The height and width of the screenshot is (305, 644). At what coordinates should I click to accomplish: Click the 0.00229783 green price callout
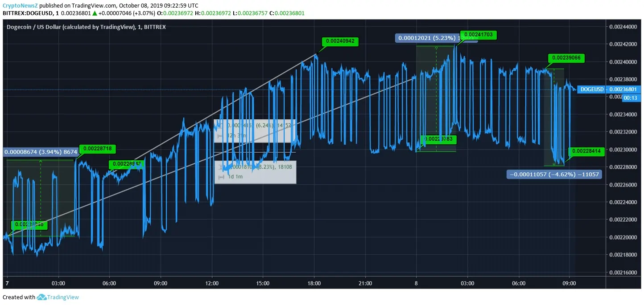click(438, 139)
